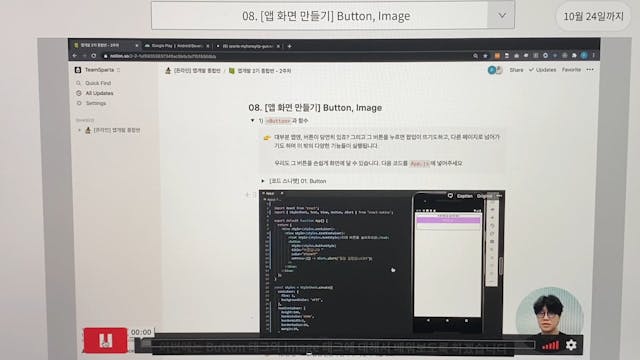This screenshot has width=640, height=360.
Task: Click the orange browser extension icon
Action: pos(497,56)
